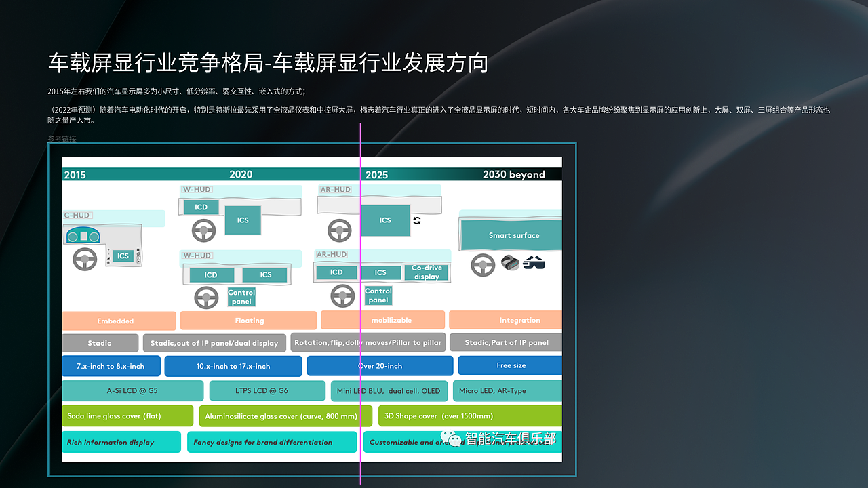The width and height of the screenshot is (868, 488).
Task: Click 'Stadic,out of IP panel/dual display' block
Action: click(214, 343)
